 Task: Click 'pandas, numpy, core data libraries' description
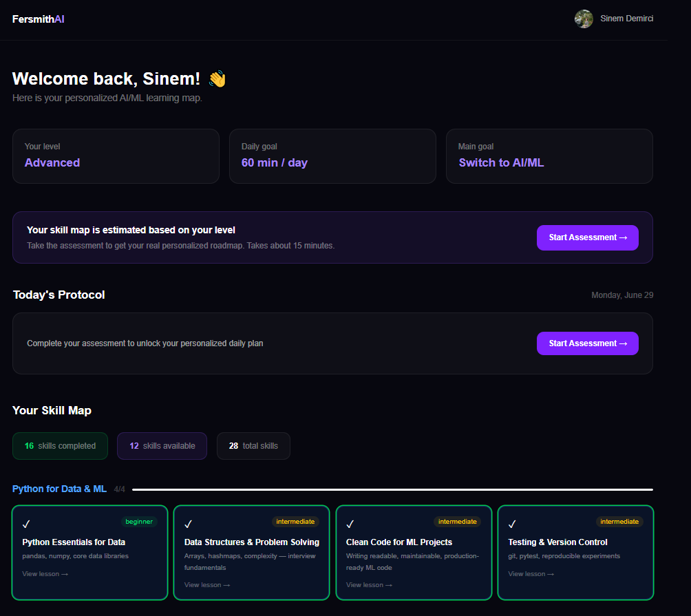(x=75, y=556)
